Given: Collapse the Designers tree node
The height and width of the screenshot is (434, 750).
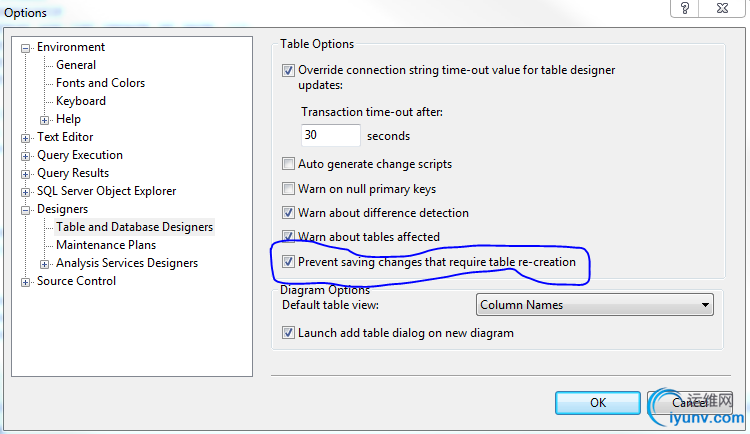Looking at the screenshot, I should [x=25, y=211].
